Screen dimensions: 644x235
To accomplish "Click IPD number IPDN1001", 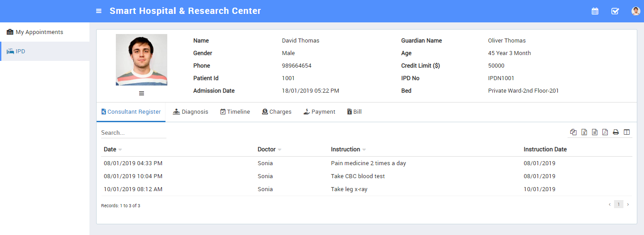I will [501, 78].
